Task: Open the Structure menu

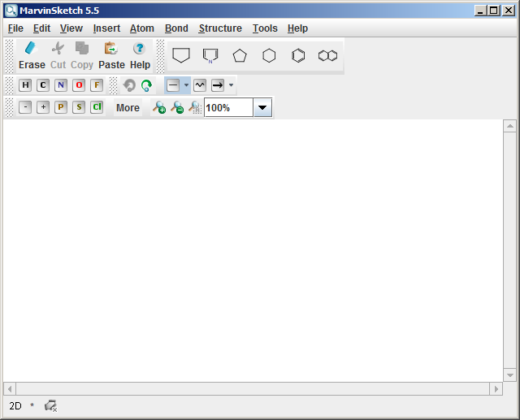Action: point(220,28)
